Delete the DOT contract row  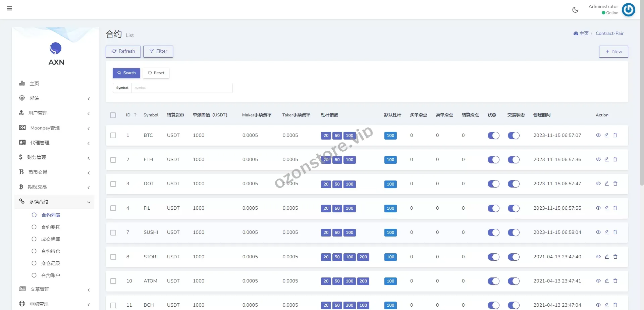615,184
